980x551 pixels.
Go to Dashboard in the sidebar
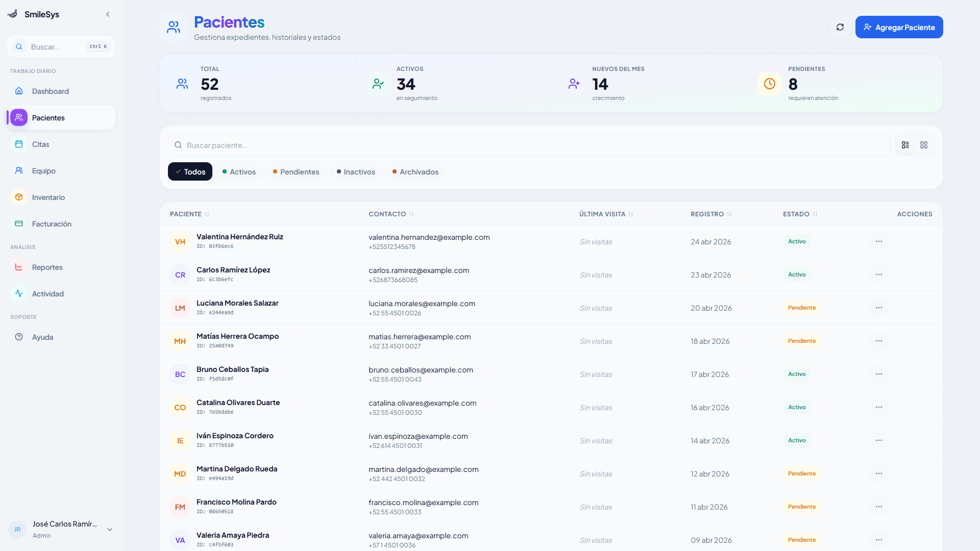point(61,91)
